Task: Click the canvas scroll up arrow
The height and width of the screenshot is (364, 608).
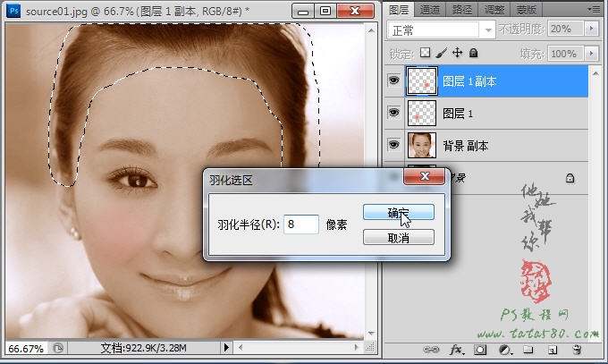Action: [x=371, y=30]
